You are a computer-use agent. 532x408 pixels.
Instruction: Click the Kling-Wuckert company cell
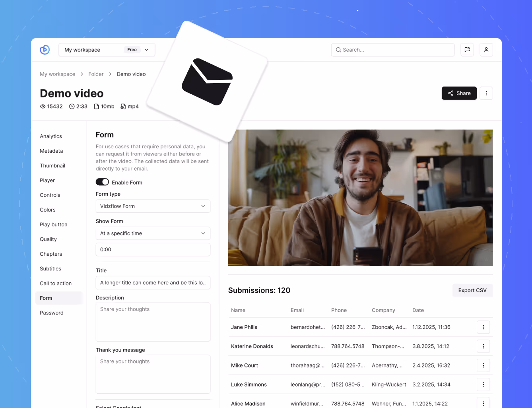point(389,384)
